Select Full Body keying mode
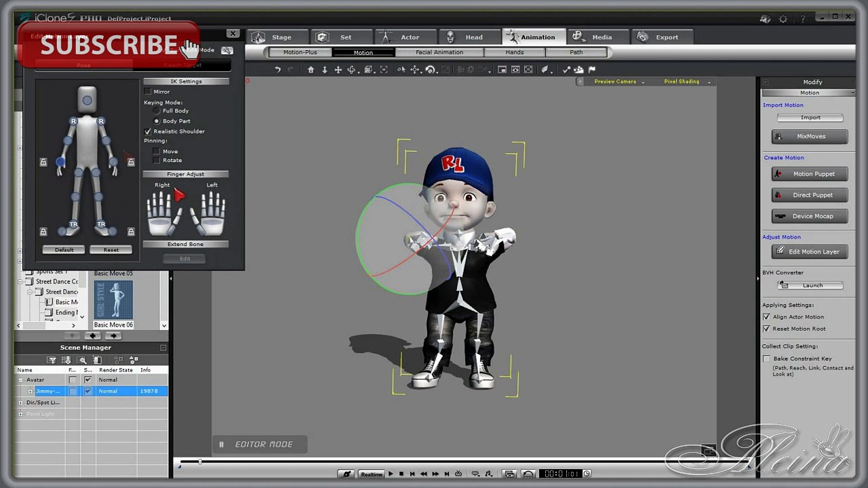 coord(157,110)
